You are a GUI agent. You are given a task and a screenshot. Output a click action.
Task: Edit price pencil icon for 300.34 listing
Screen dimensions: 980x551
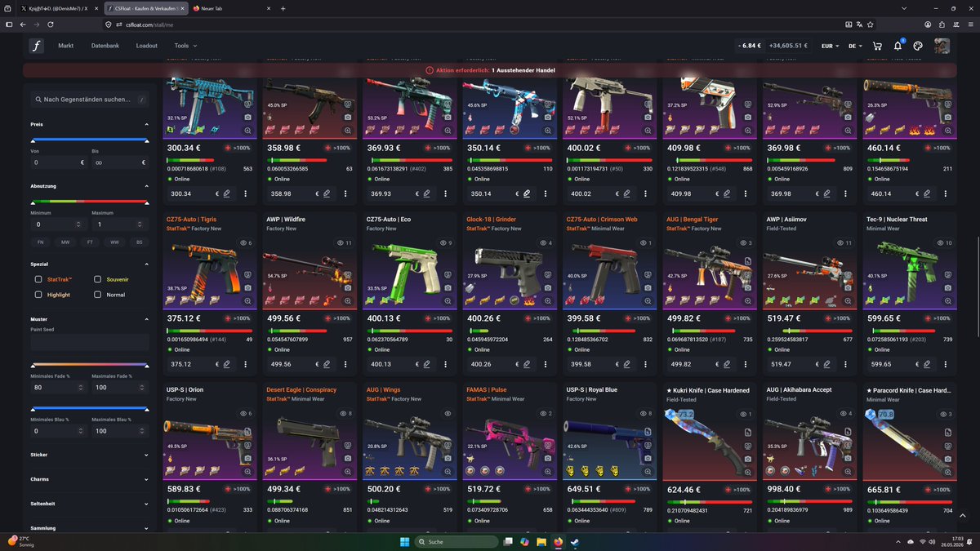[x=226, y=193]
